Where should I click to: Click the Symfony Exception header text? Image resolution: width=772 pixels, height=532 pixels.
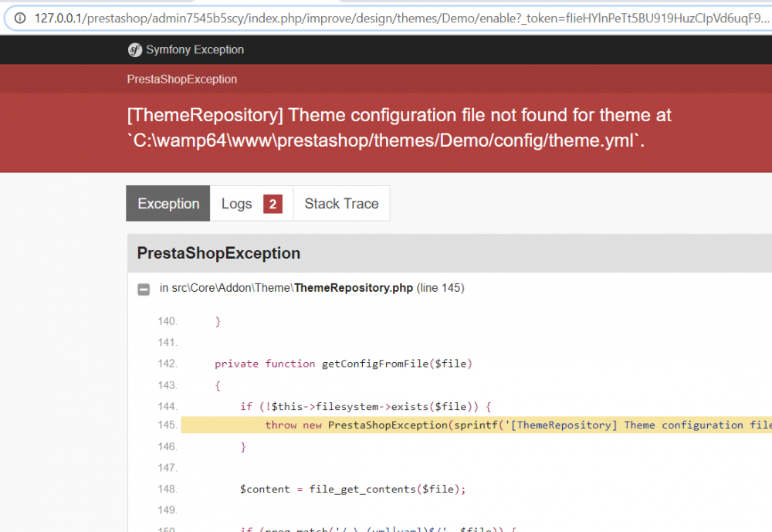(x=195, y=50)
